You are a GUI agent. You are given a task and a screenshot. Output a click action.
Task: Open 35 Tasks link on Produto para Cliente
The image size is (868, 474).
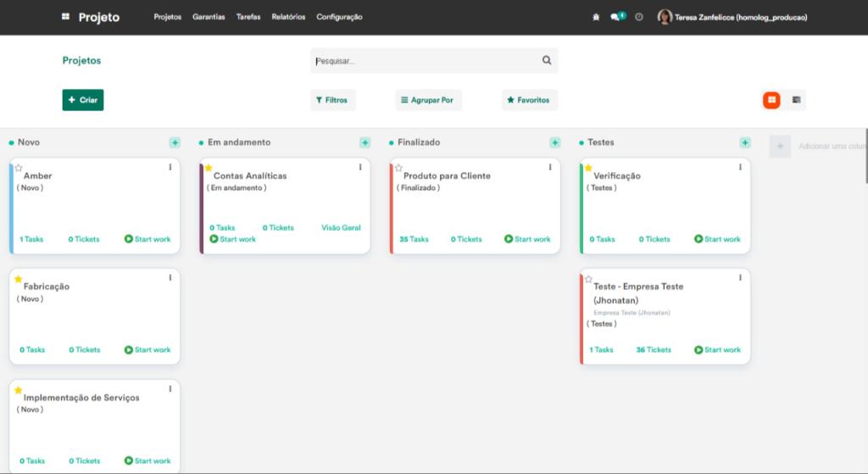(x=414, y=239)
